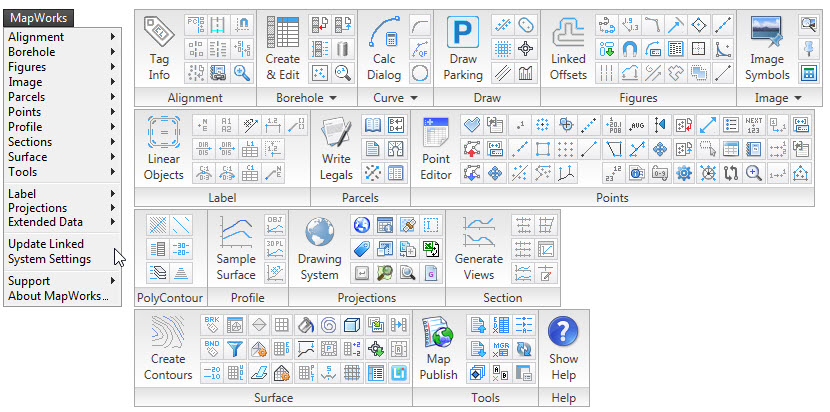
Task: Expand the Projections submenu entry
Action: click(113, 208)
